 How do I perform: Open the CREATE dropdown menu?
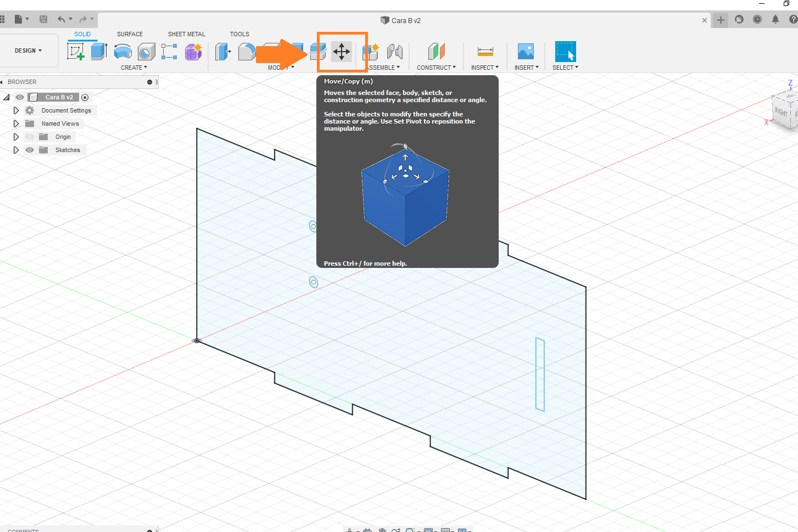click(x=134, y=68)
